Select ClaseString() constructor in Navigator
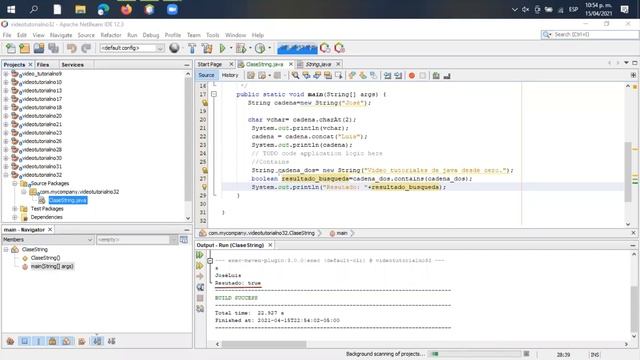The width and height of the screenshot is (640, 360). coord(45,258)
